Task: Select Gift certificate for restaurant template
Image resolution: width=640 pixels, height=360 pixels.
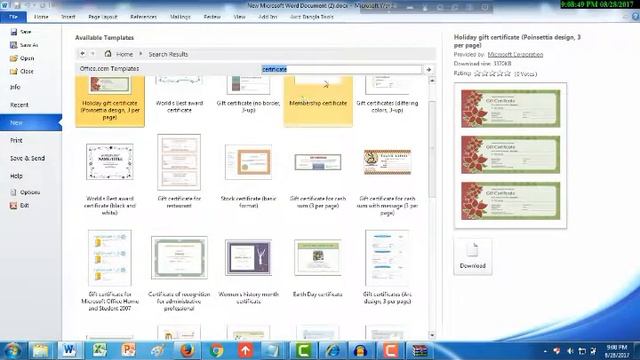Action: 179,172
